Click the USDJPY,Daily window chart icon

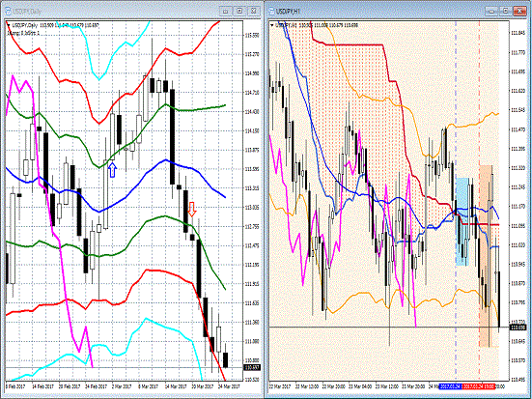coord(8,12)
